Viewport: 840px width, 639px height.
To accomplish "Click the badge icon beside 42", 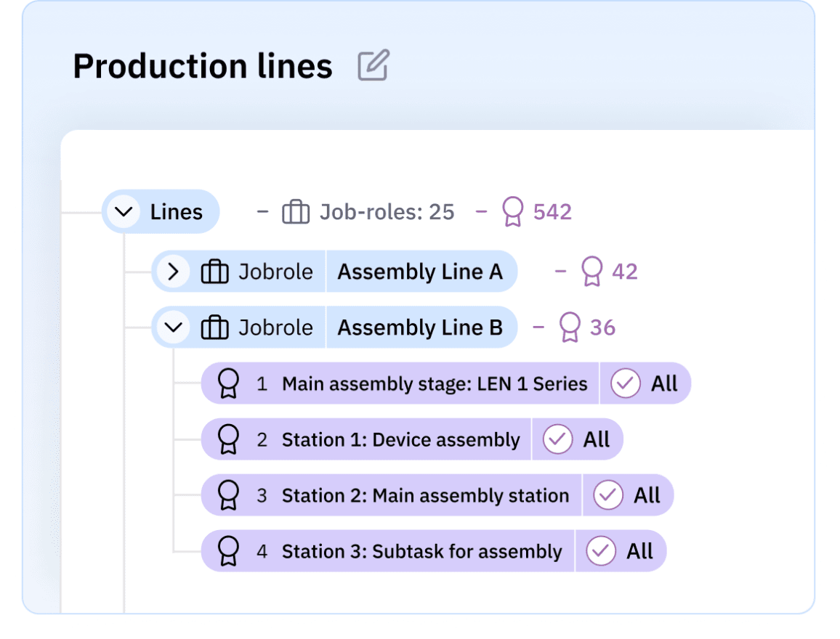I will tap(592, 272).
